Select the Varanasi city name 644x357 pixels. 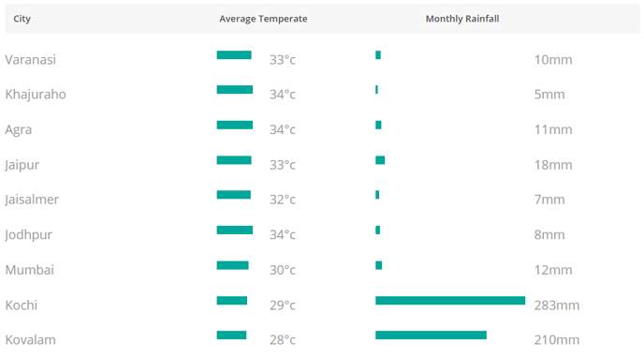click(30, 60)
